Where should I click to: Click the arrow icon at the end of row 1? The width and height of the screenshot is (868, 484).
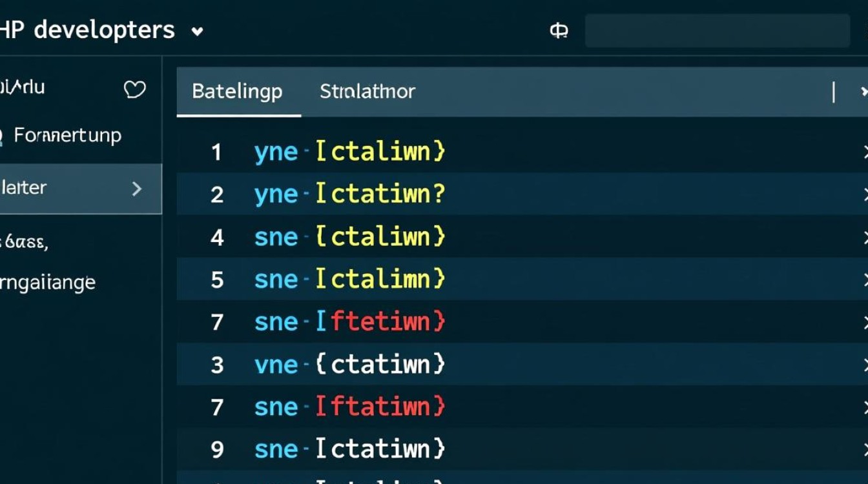point(865,152)
